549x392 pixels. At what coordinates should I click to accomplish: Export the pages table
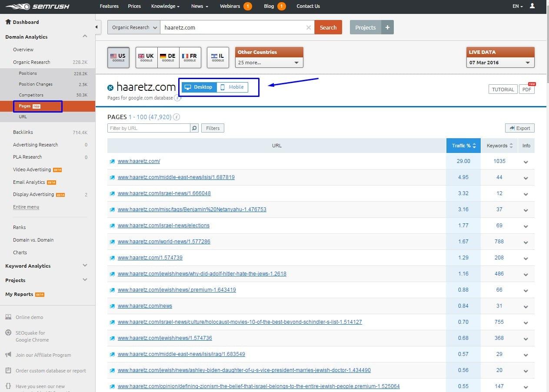point(520,128)
